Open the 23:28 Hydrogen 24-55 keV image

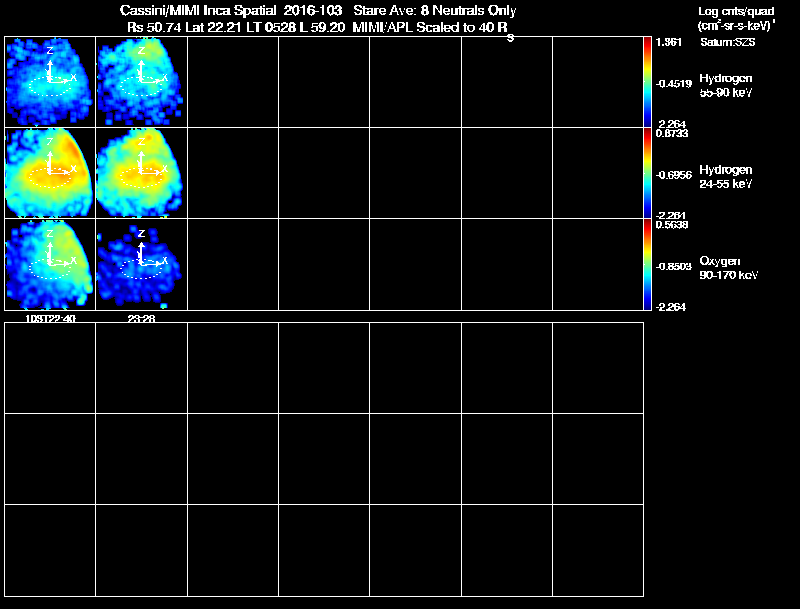point(141,173)
